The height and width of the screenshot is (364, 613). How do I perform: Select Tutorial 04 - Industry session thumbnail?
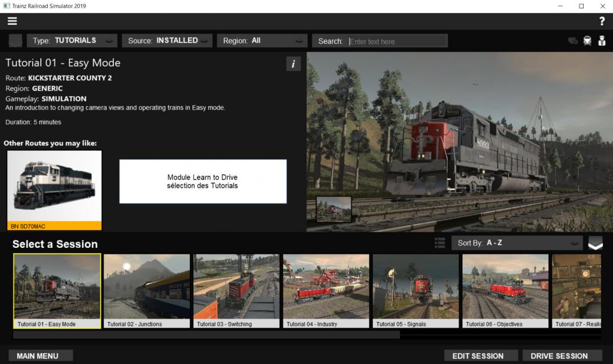[x=326, y=291]
